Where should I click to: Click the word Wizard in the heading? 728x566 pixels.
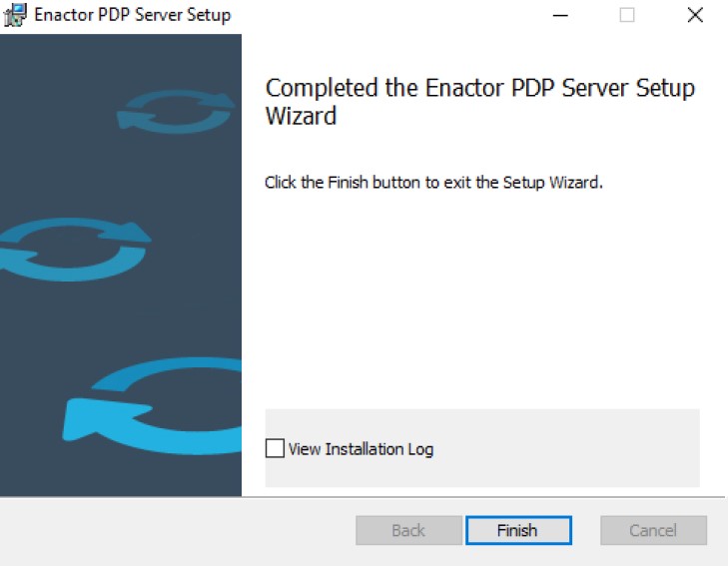pos(301,116)
